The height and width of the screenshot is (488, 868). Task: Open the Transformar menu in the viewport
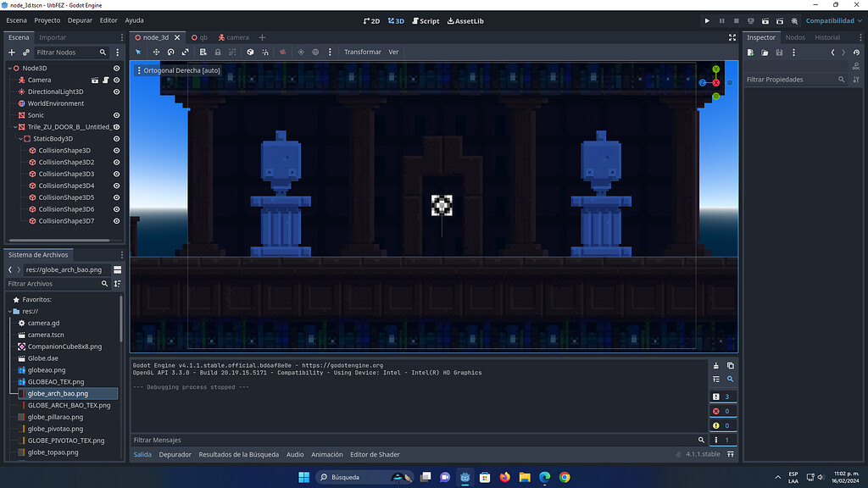[x=363, y=52]
